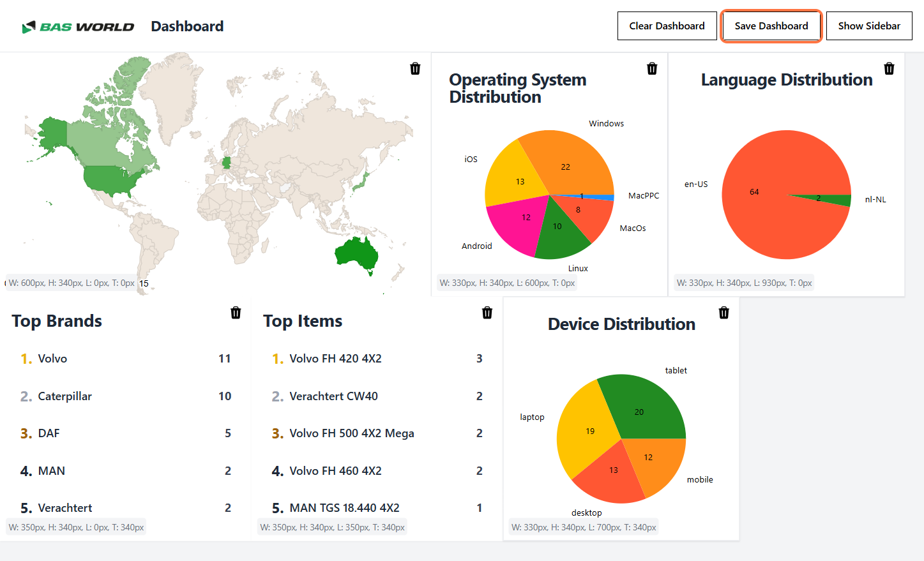Click the Top Brands heading

pyautogui.click(x=57, y=321)
